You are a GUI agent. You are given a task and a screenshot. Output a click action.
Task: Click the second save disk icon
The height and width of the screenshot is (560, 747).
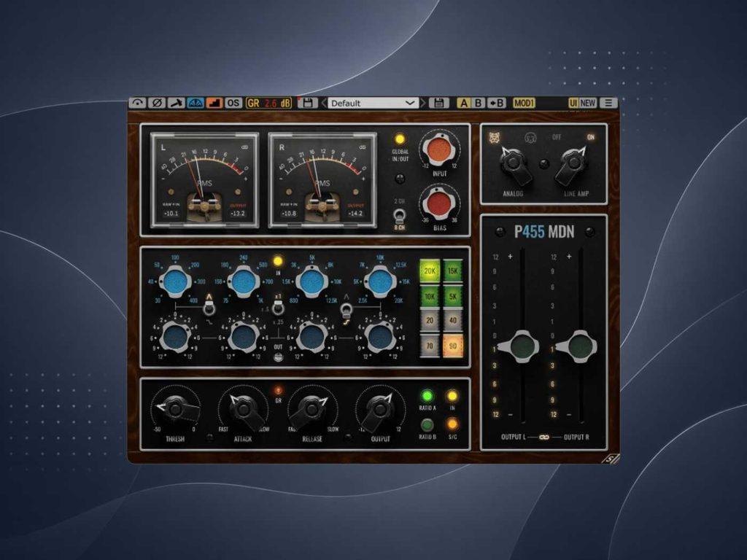438,103
